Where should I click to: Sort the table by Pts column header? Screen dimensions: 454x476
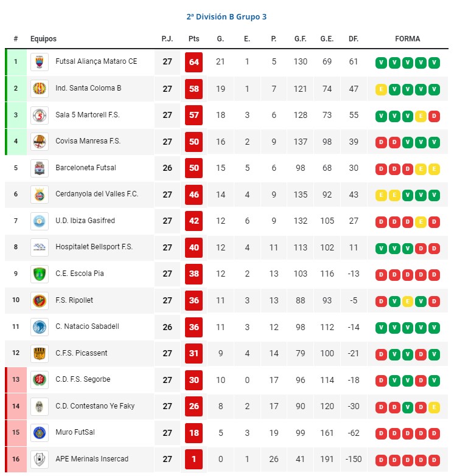click(194, 39)
